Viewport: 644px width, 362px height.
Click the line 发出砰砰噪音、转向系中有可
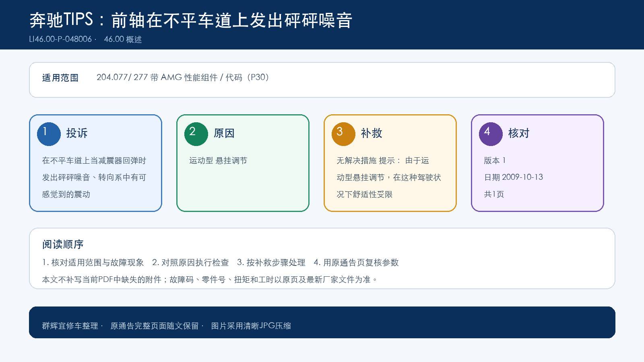pyautogui.click(x=94, y=177)
